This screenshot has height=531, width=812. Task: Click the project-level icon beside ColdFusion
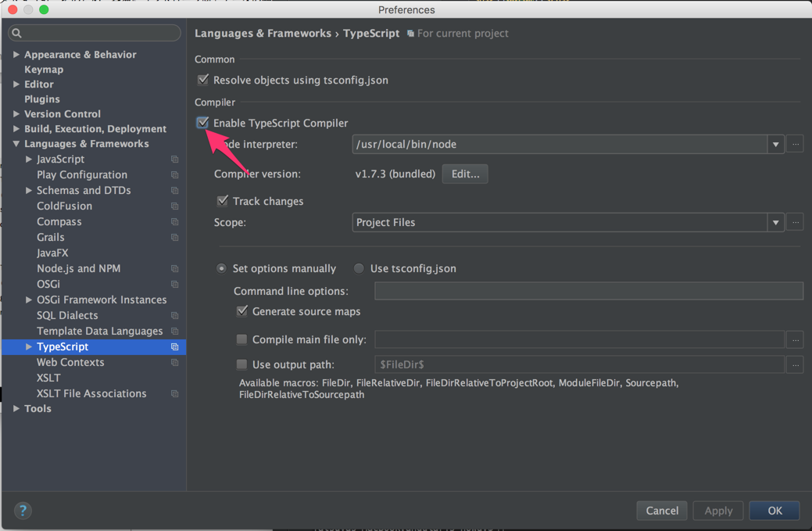[174, 206]
